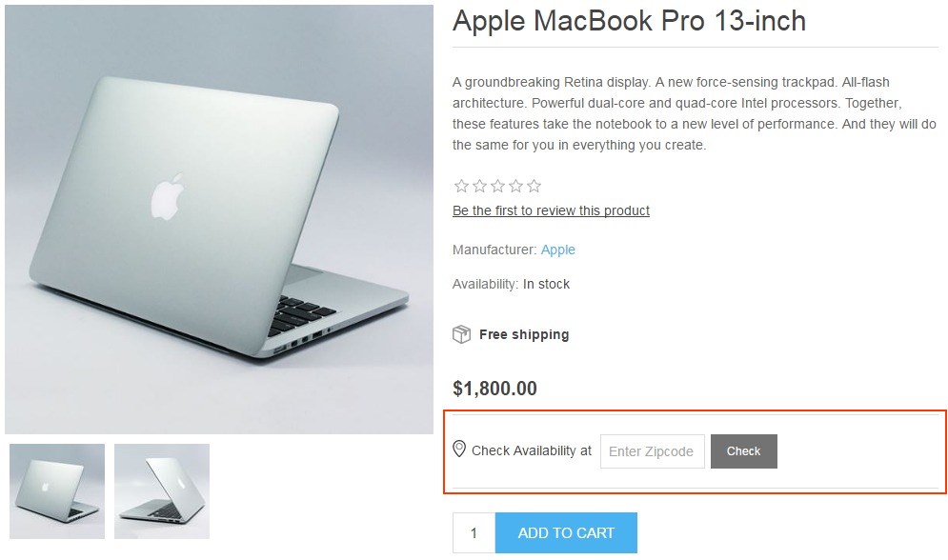Click the Check availability button
The height and width of the screenshot is (560, 948).
coord(744,451)
